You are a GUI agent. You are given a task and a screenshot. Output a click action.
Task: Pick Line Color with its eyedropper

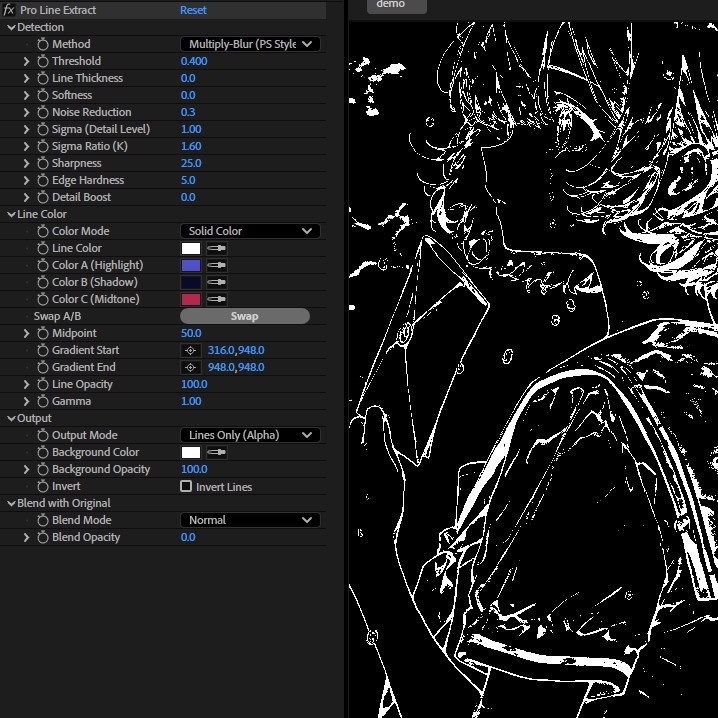(216, 248)
